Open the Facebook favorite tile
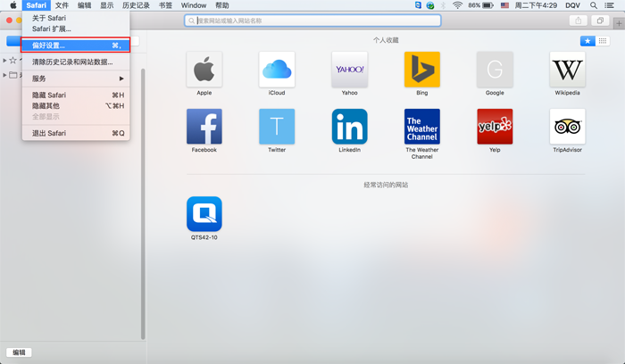Screen dimensions: 625x364 pos(204,127)
